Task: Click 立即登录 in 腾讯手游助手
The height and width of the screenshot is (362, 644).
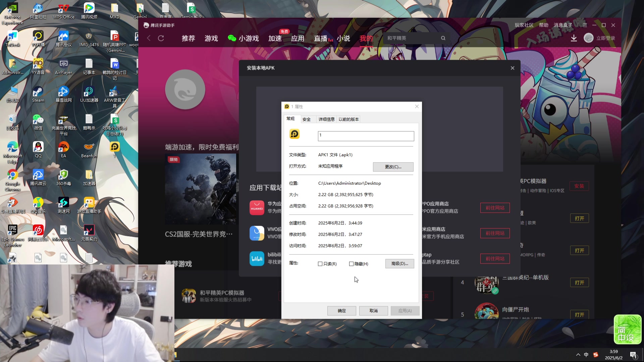Action: [605, 38]
